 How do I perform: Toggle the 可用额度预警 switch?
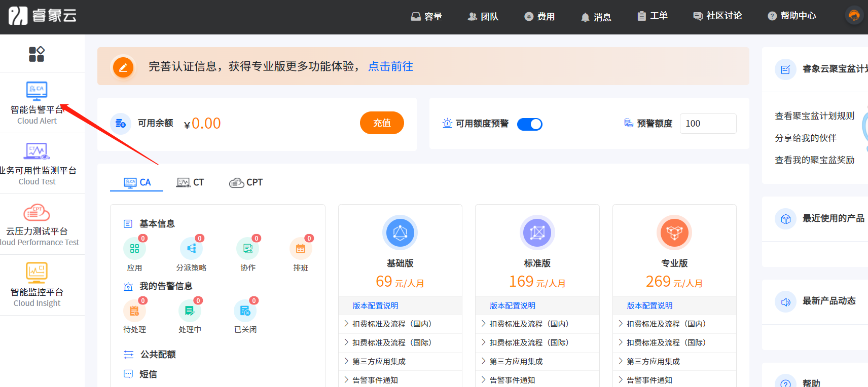530,124
